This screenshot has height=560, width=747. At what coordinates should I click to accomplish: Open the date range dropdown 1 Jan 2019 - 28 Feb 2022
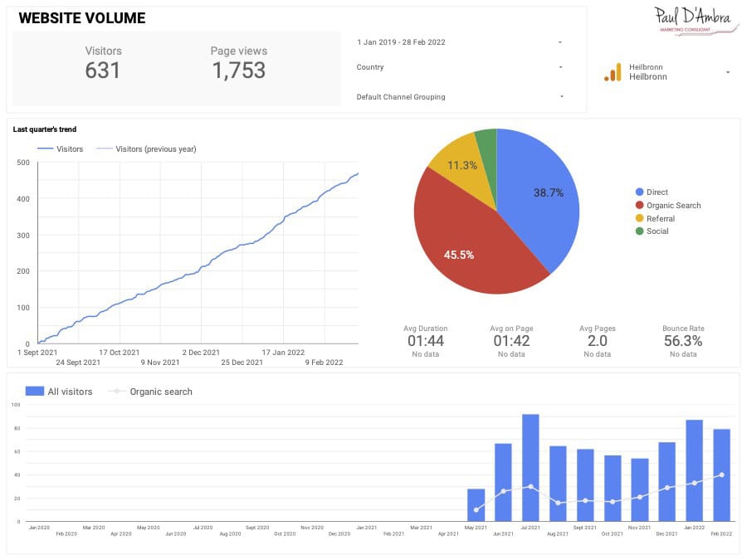pos(459,42)
